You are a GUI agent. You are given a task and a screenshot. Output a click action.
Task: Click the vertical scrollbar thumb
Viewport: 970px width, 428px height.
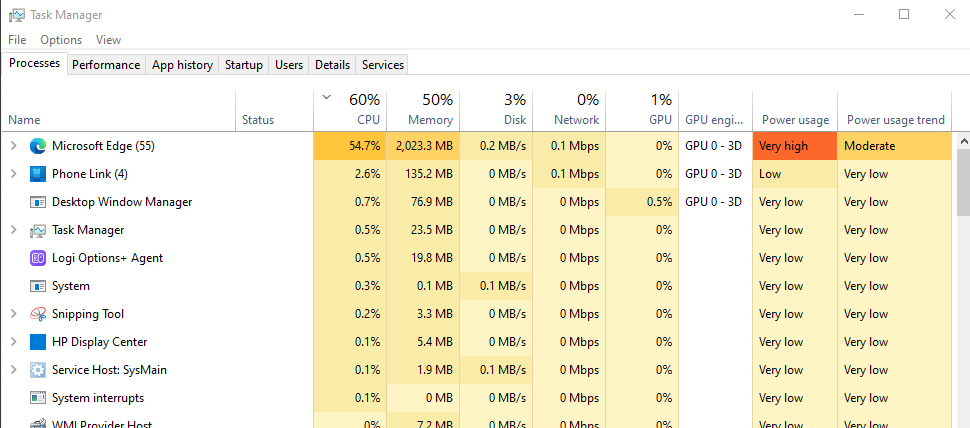click(963, 183)
